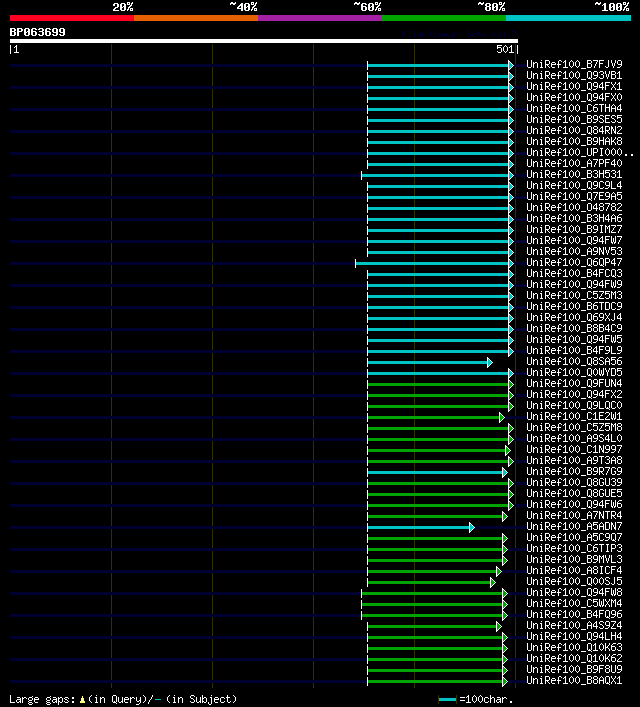
Task: Click the UniRef100_B8AQX1 label
Action: click(x=574, y=680)
